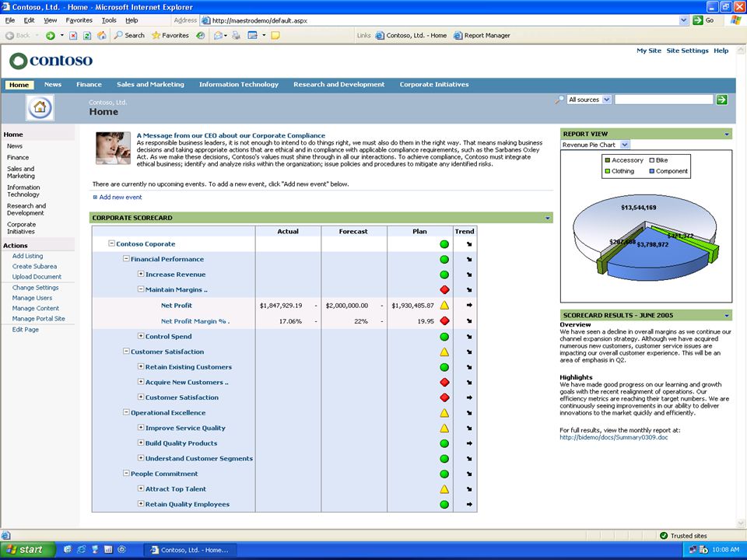Viewport: 747px width, 560px height.
Task: Open the Contoso, Ltd. - Home link shortcut
Action: (411, 35)
